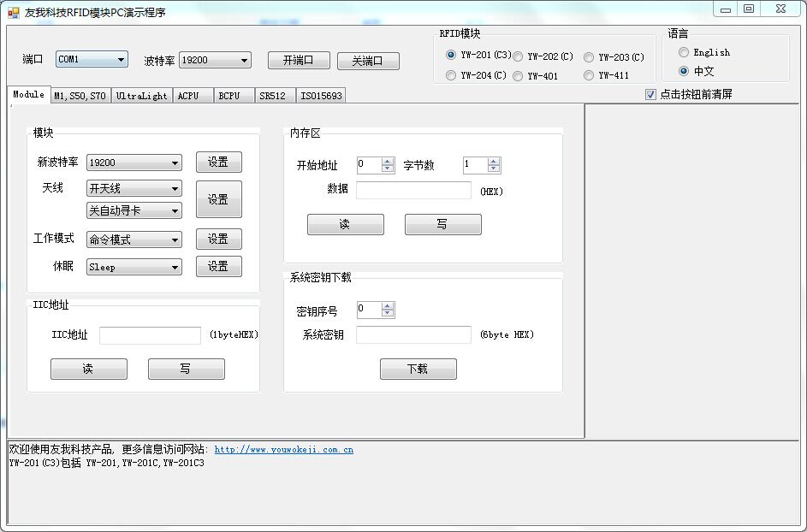Focus the 系统密钥 text field
Screen dimensions: 807x532
click(x=413, y=335)
